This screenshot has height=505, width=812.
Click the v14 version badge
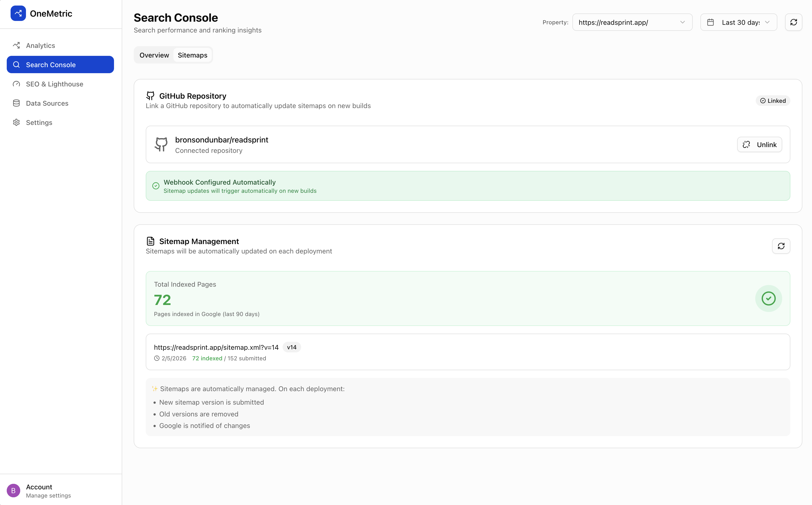[x=291, y=347]
